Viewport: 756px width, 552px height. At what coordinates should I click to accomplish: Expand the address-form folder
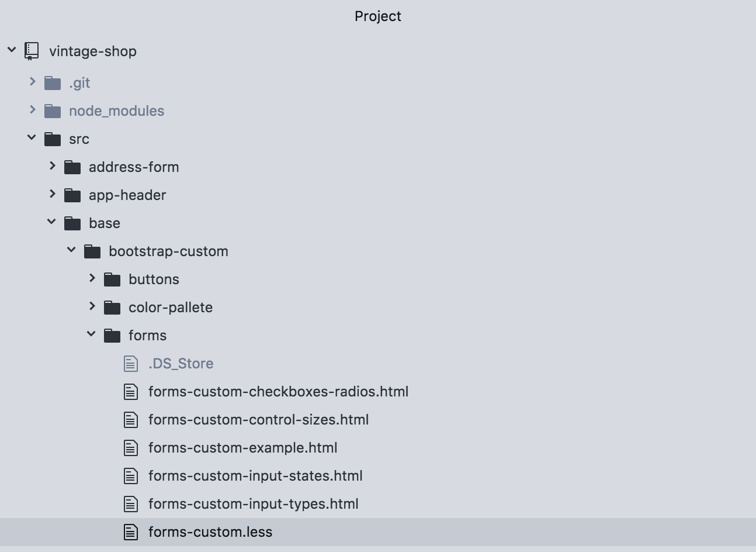[51, 167]
